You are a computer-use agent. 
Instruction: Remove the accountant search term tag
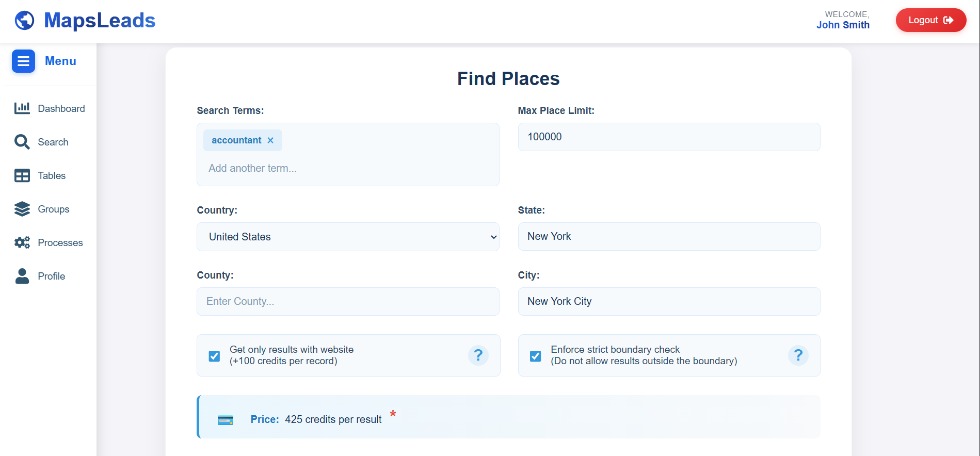click(x=270, y=140)
